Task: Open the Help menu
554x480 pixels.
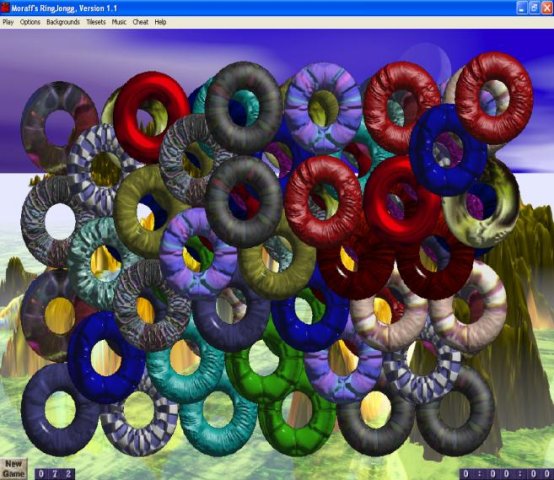Action: tap(160, 22)
